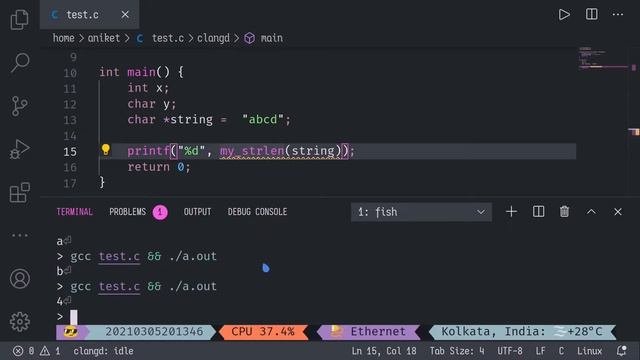Image resolution: width=640 pixels, height=360 pixels.
Task: Open the terminal selector '1: fish' dropdown
Action: pos(421,212)
